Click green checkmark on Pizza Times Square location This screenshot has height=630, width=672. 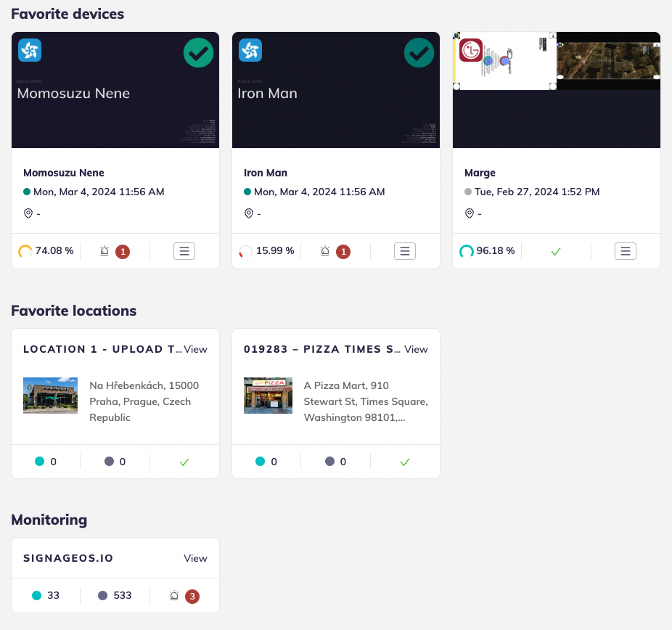[x=405, y=462]
